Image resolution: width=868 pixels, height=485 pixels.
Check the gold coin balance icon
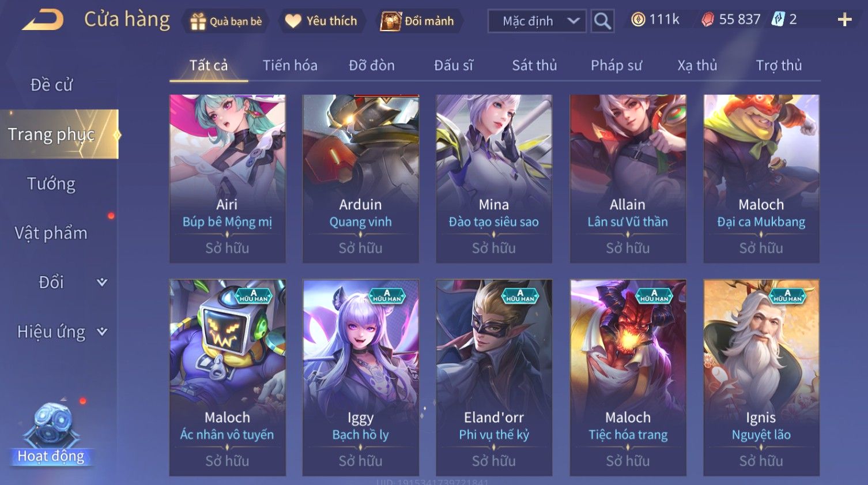click(x=637, y=20)
